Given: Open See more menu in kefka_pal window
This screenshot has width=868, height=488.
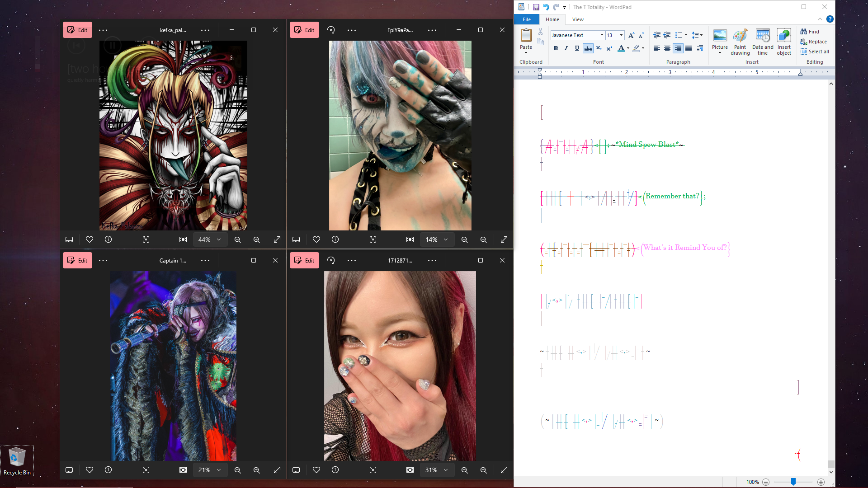Looking at the screenshot, I should pyautogui.click(x=103, y=30).
